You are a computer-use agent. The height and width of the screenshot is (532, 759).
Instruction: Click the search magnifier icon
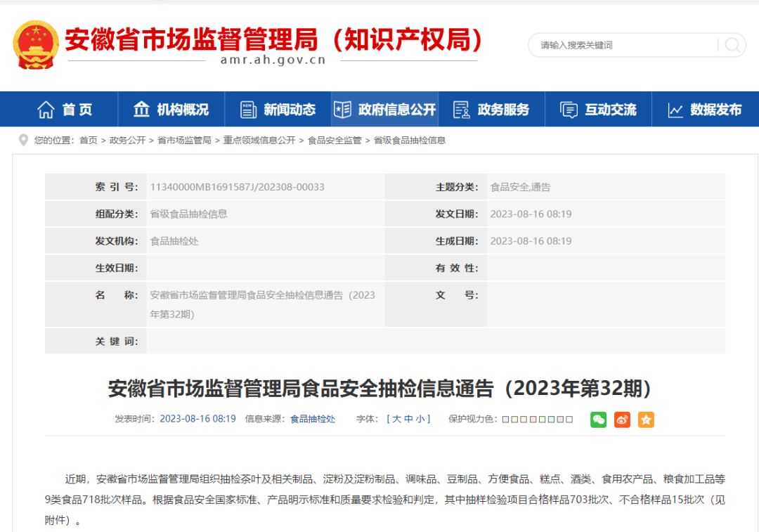[x=732, y=45]
